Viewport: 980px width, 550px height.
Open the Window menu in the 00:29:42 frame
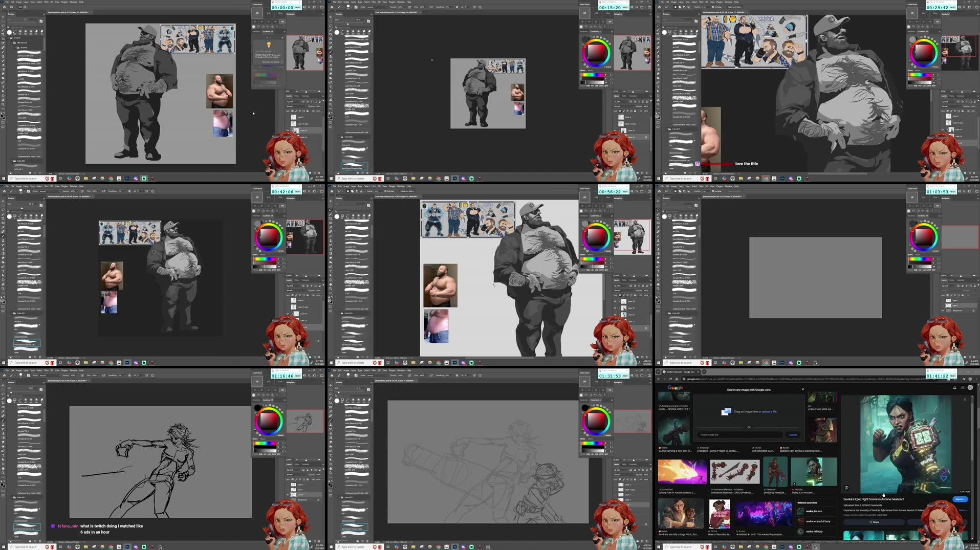[x=728, y=2]
